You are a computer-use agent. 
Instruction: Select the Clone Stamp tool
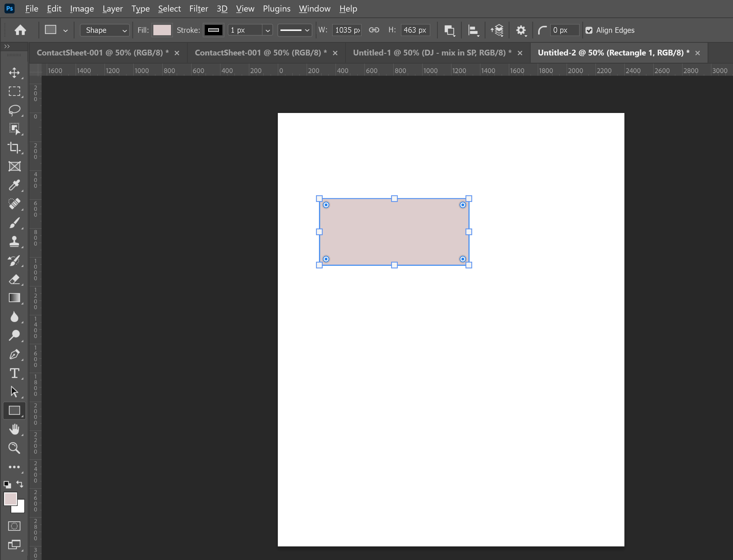[x=15, y=242]
